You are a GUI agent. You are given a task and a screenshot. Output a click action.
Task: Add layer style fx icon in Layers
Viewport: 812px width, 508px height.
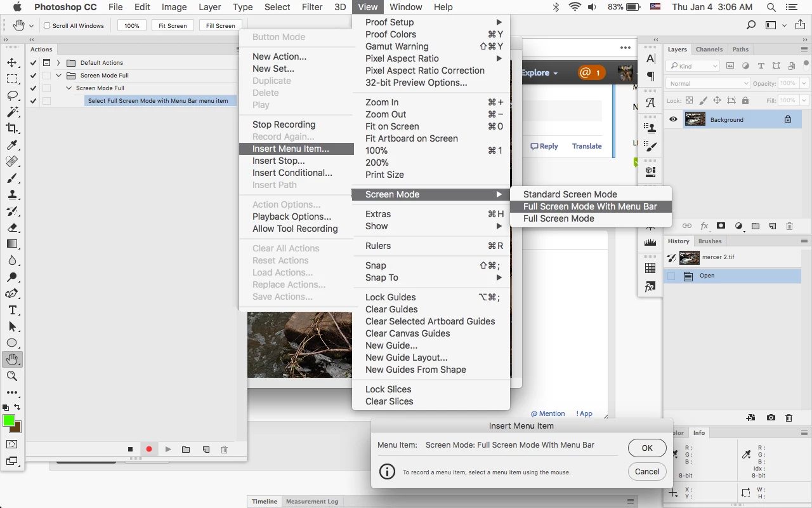(x=704, y=225)
